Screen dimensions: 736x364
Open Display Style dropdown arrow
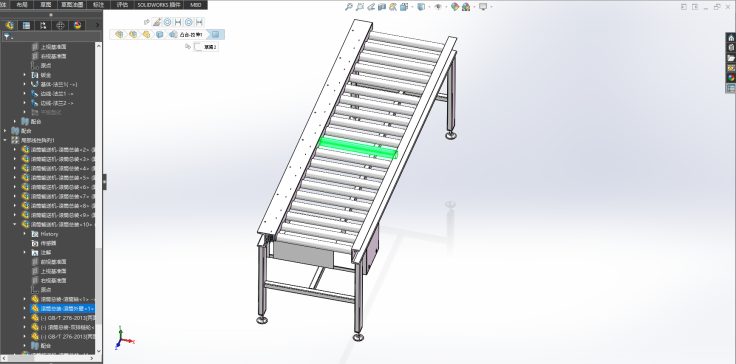coord(429,7)
